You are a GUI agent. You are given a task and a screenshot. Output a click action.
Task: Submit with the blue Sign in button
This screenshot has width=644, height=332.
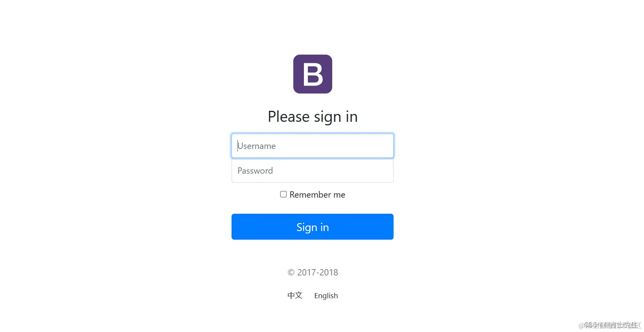pyautogui.click(x=313, y=227)
